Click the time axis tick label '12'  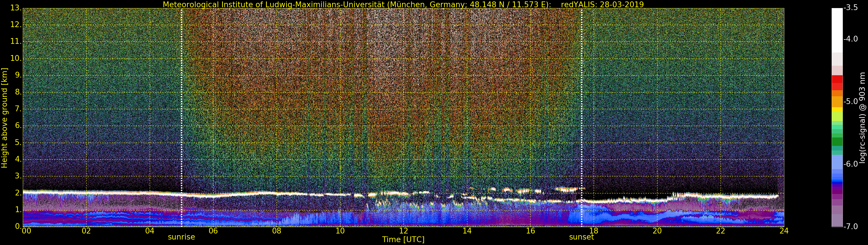pyautogui.click(x=403, y=231)
